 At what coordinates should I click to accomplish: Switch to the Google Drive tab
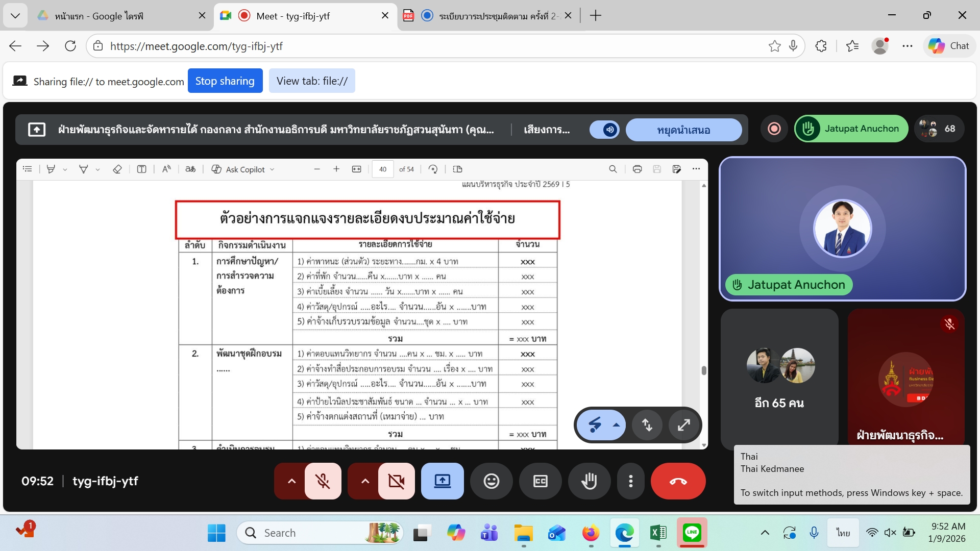100,16
